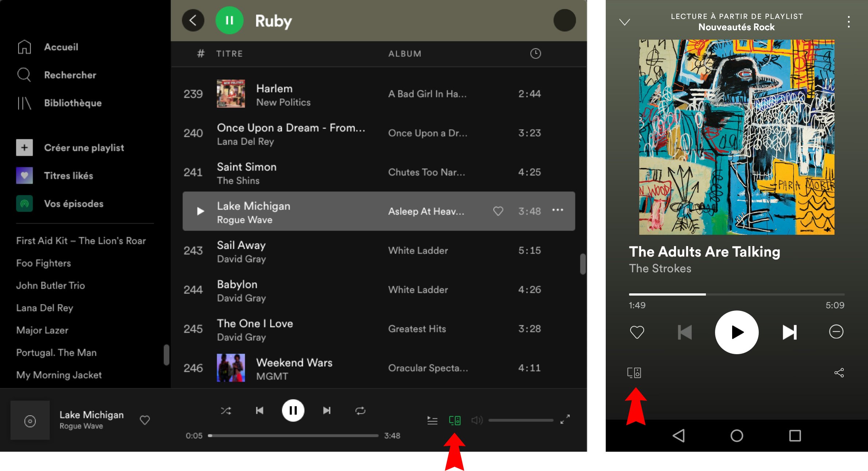This screenshot has width=868, height=471.
Task: Open the play queue icon
Action: click(432, 420)
